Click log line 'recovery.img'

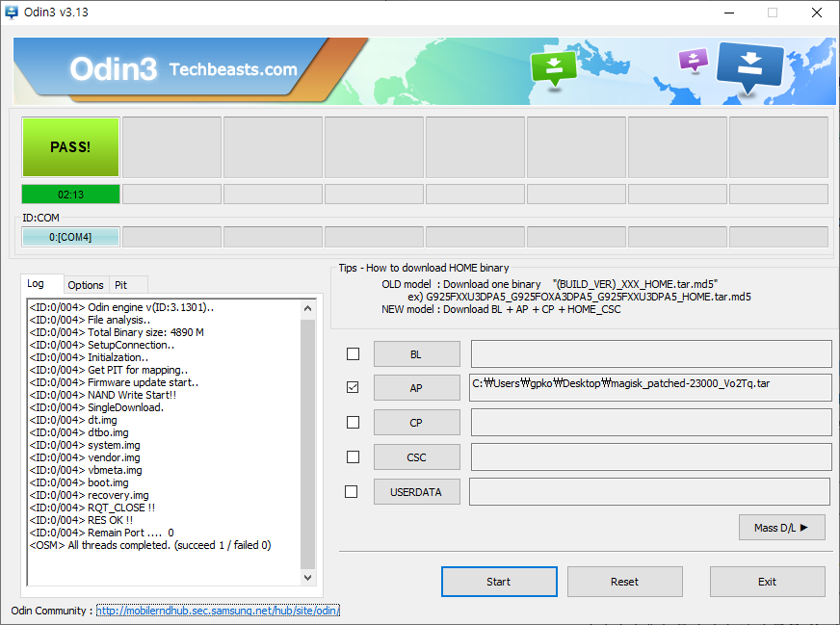[90, 495]
